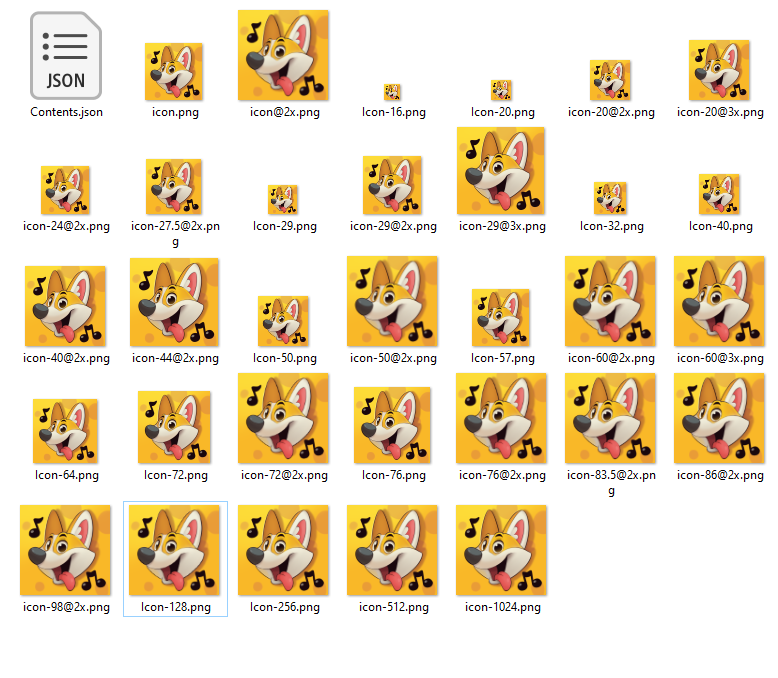
Task: Click the icon@2x.png file name
Action: pos(285,112)
